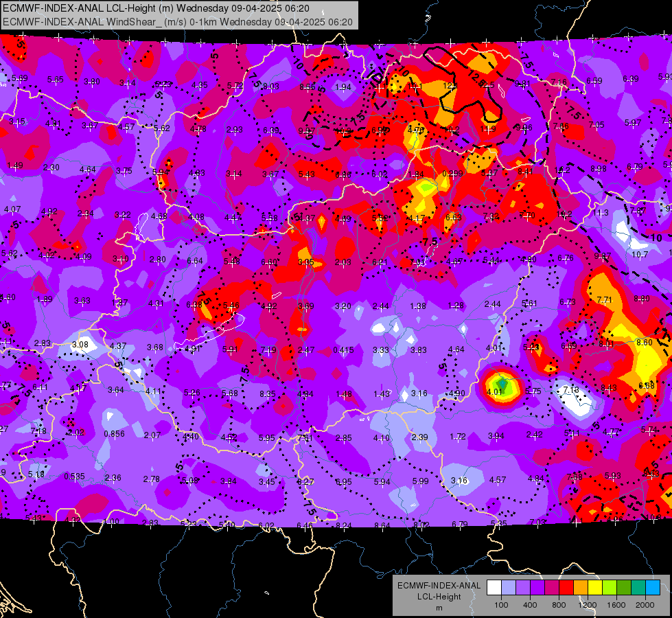Click the grid value 8.60

click(x=644, y=342)
